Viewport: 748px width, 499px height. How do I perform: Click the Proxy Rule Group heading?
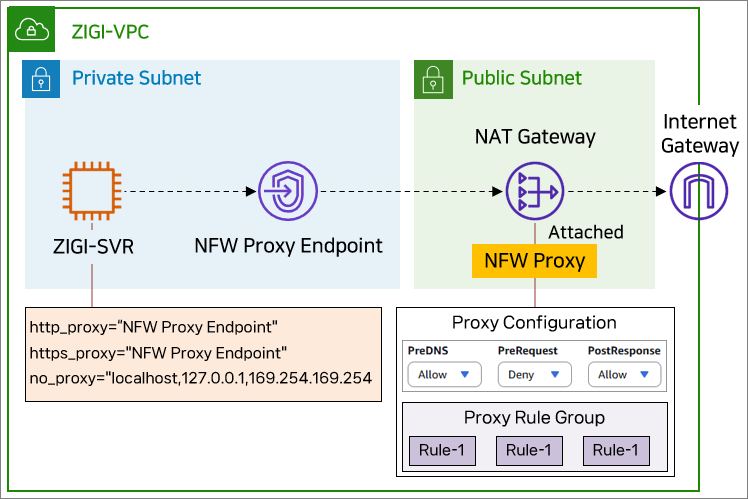click(x=534, y=418)
